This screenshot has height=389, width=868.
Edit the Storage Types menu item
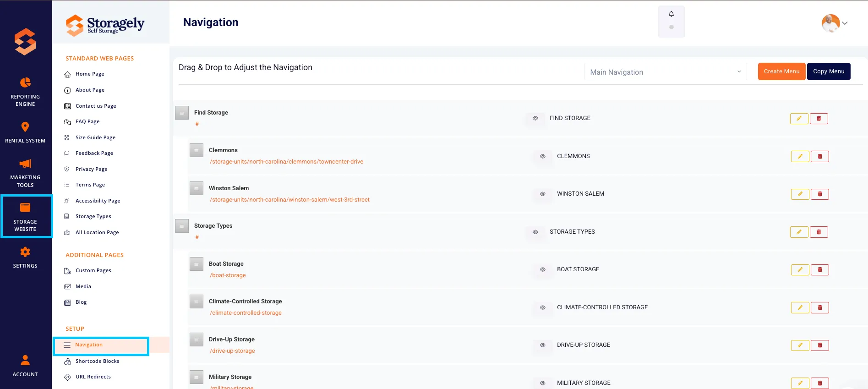799,232
